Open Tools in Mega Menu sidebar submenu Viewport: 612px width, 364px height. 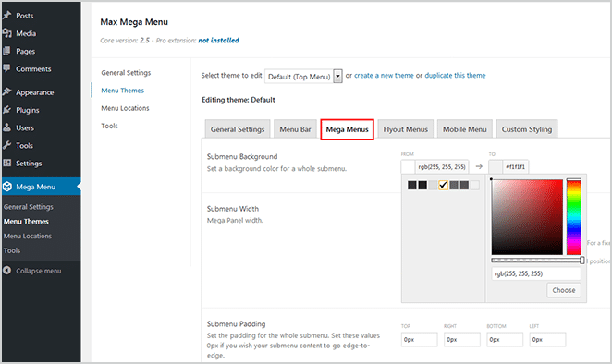[12, 250]
